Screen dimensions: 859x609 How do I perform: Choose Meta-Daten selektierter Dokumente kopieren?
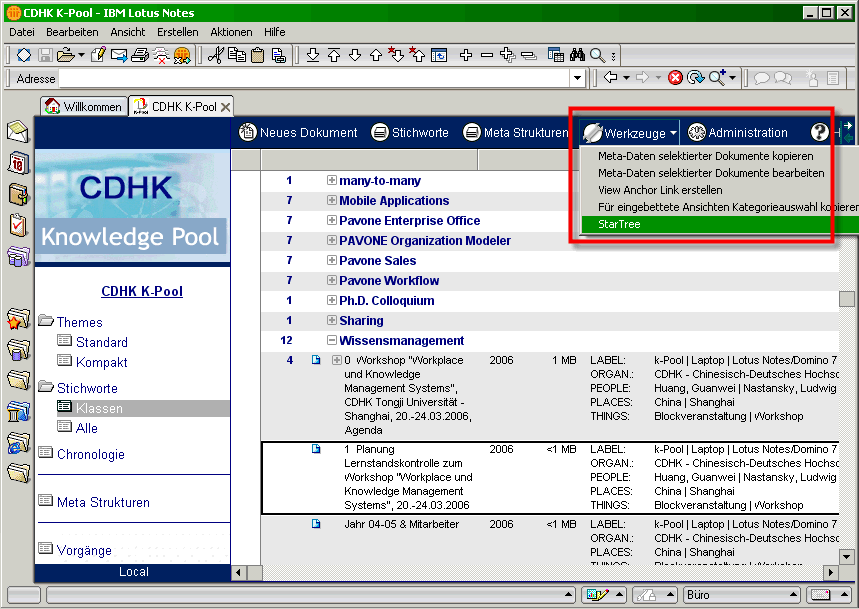[706, 156]
